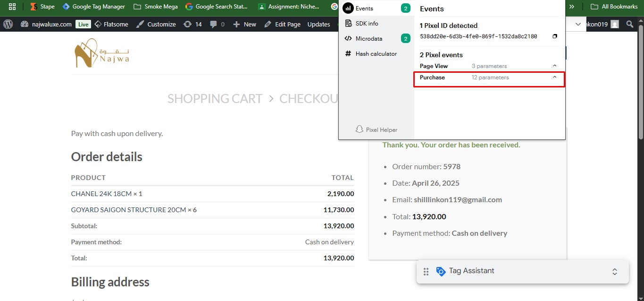The height and width of the screenshot is (301, 644).
Task: Select the Hash calculator tab
Action: click(x=376, y=54)
